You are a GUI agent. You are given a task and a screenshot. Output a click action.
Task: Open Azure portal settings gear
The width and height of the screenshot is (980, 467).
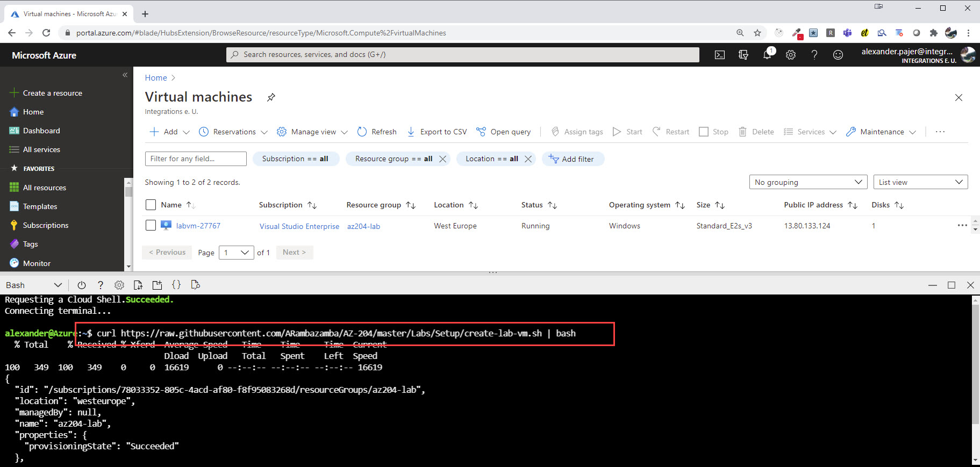791,55
